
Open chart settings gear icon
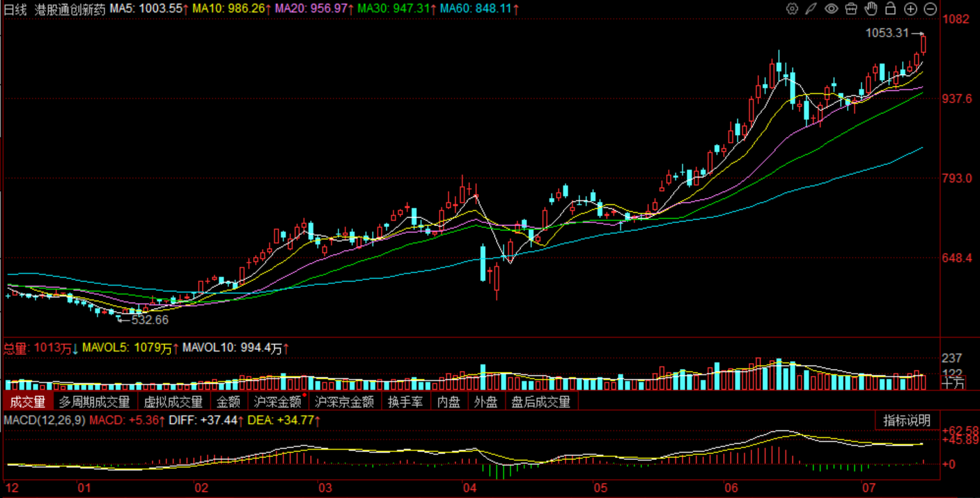[792, 9]
